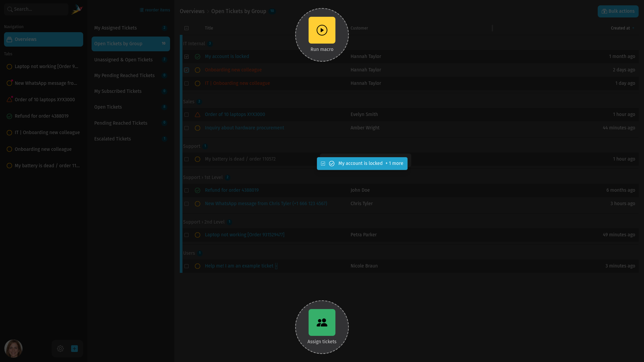Open Assign tickets action
This screenshot has width=644, height=362.
coord(322,322)
